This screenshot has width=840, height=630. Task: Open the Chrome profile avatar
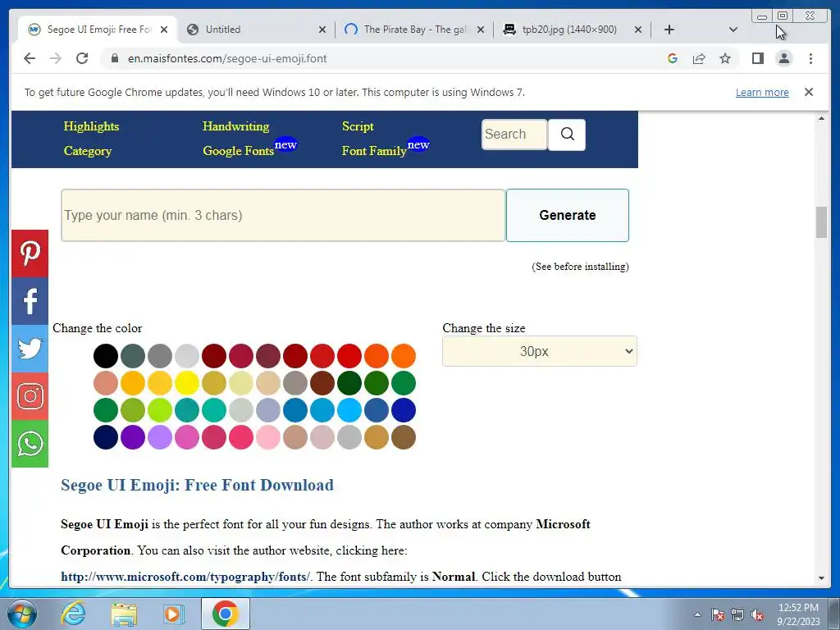783,58
